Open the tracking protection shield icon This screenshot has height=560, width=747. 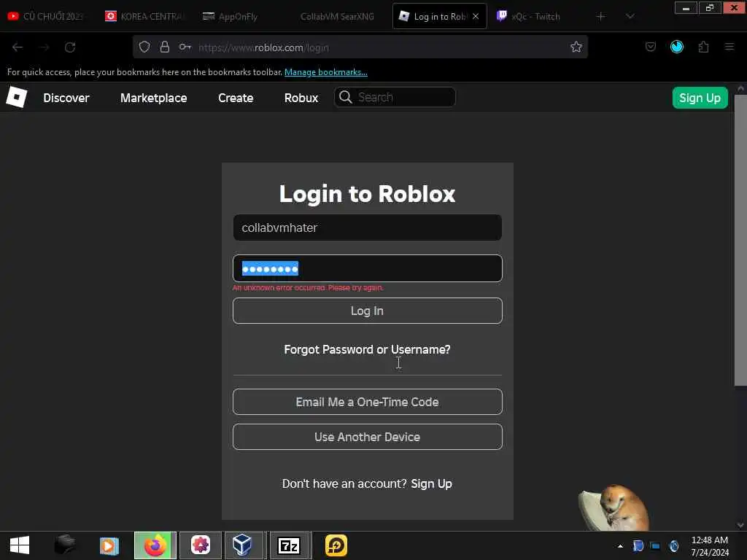(x=144, y=47)
